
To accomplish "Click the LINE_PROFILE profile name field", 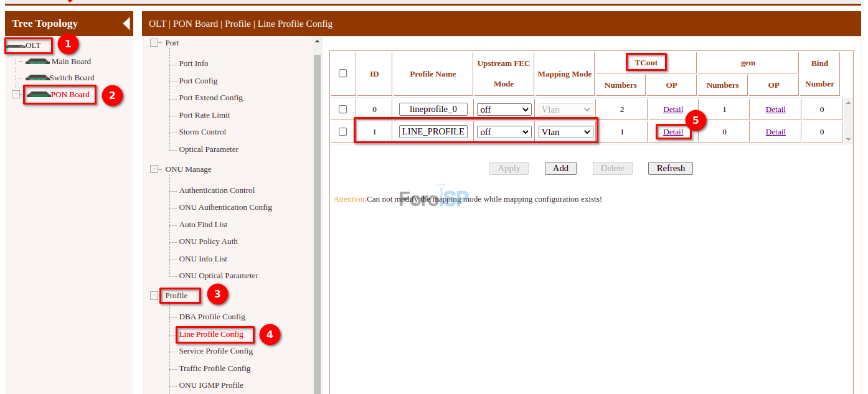I will tap(433, 132).
